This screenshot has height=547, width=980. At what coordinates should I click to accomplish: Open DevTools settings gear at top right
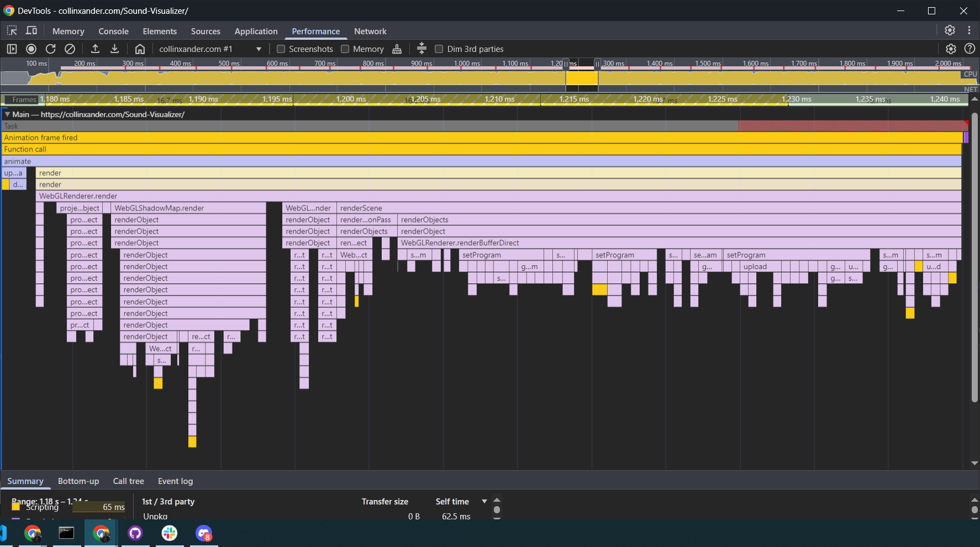click(950, 30)
